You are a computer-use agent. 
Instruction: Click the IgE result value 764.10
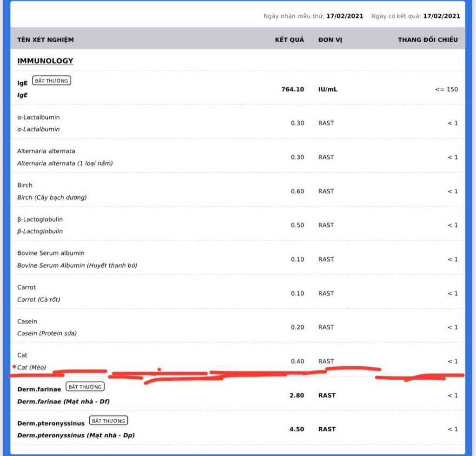click(x=293, y=89)
